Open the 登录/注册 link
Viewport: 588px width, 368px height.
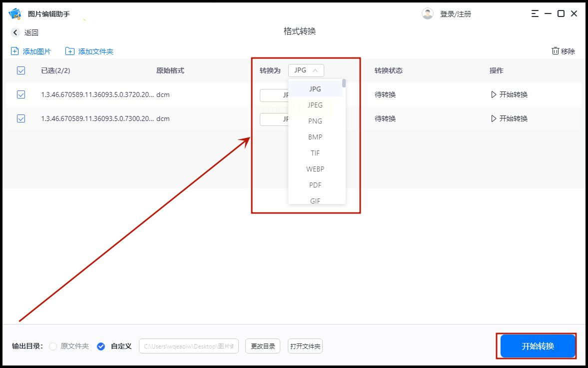click(x=455, y=14)
